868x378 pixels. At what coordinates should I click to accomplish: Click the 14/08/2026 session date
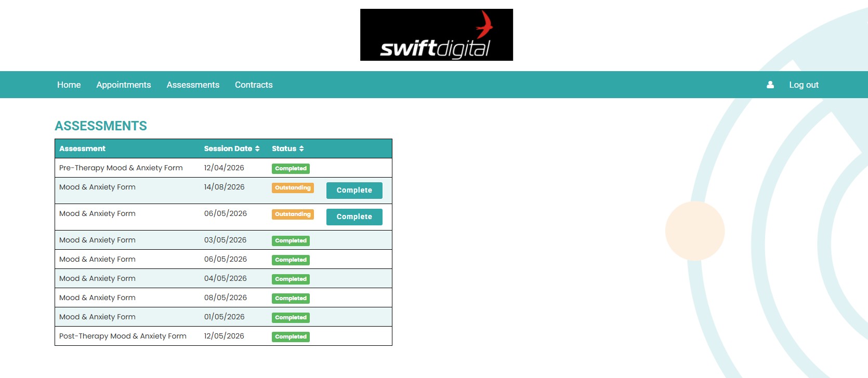(x=224, y=187)
